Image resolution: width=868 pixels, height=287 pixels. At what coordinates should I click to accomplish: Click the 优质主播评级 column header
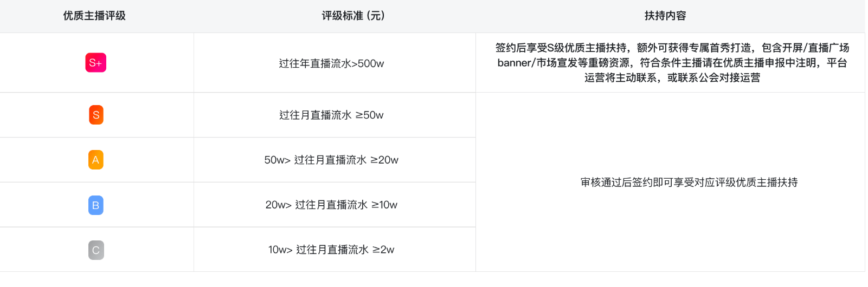(94, 16)
